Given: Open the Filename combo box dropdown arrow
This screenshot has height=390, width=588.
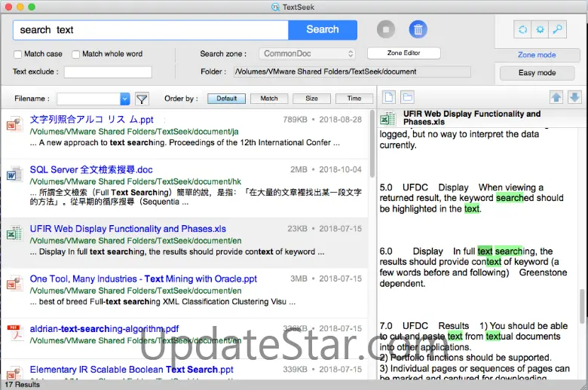Looking at the screenshot, I should [124, 99].
